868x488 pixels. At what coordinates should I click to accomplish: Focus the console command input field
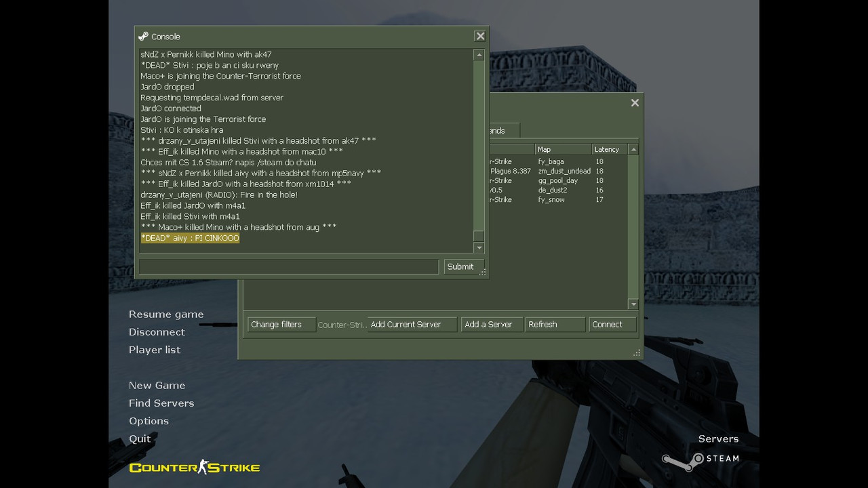[289, 266]
